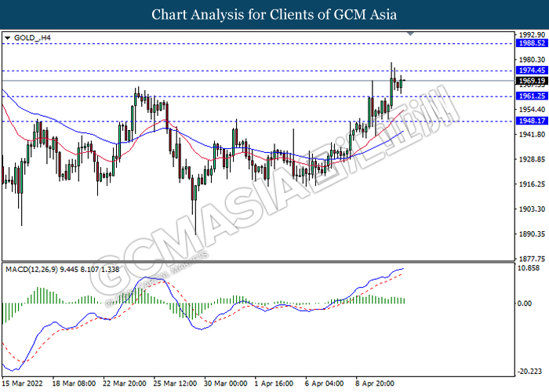Click the 1980.30 price axis value

pos(532,60)
